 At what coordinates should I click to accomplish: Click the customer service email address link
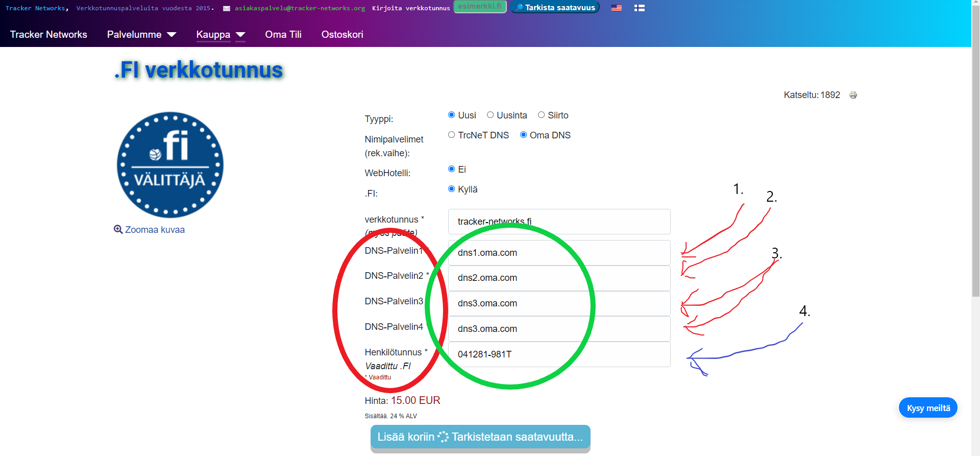click(300, 8)
